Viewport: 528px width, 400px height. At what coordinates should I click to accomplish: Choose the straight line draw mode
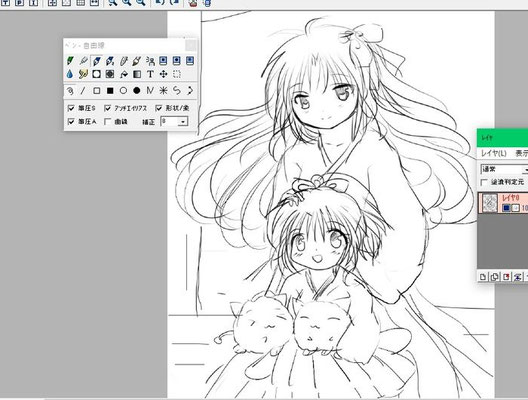(83, 91)
